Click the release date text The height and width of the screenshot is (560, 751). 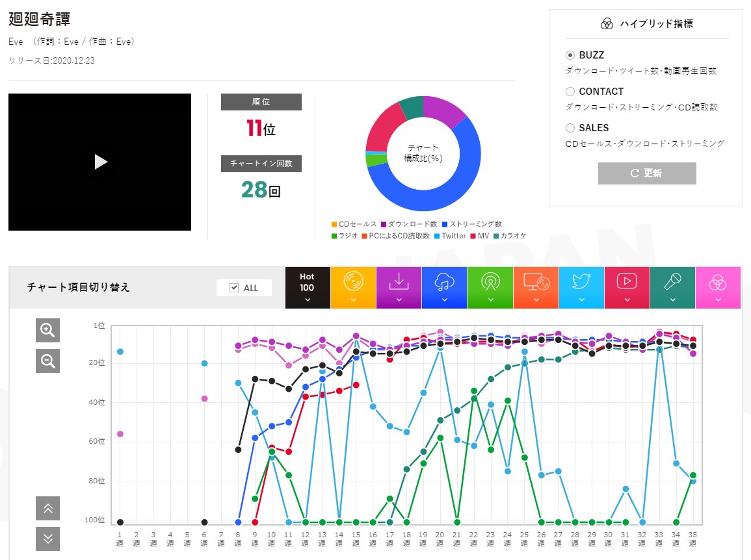coord(52,61)
